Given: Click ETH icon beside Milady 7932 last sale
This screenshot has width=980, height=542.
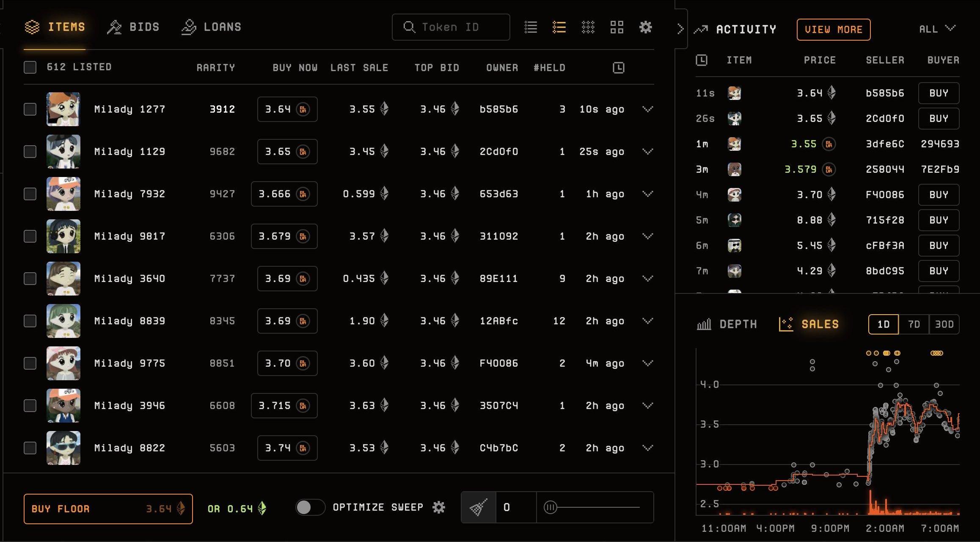Looking at the screenshot, I should click(384, 194).
